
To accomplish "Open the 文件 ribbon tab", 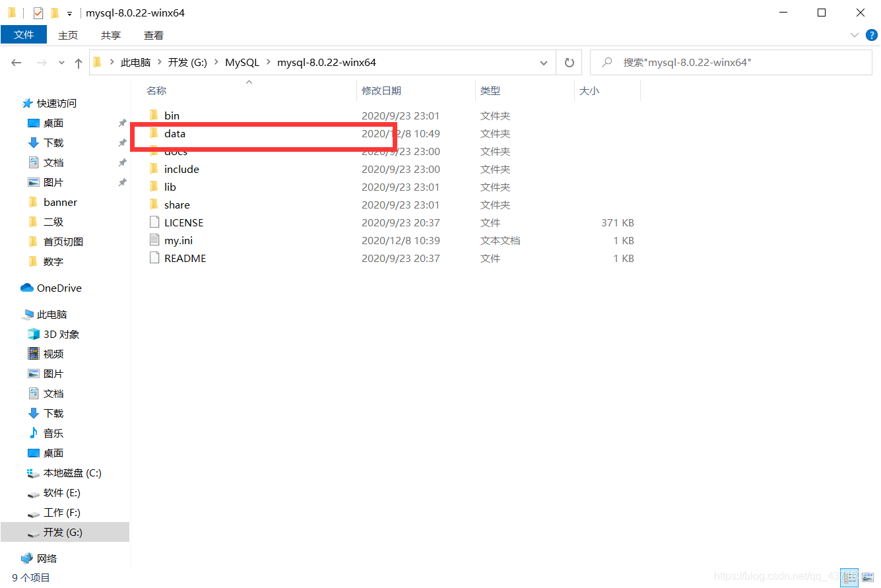I will click(x=24, y=35).
